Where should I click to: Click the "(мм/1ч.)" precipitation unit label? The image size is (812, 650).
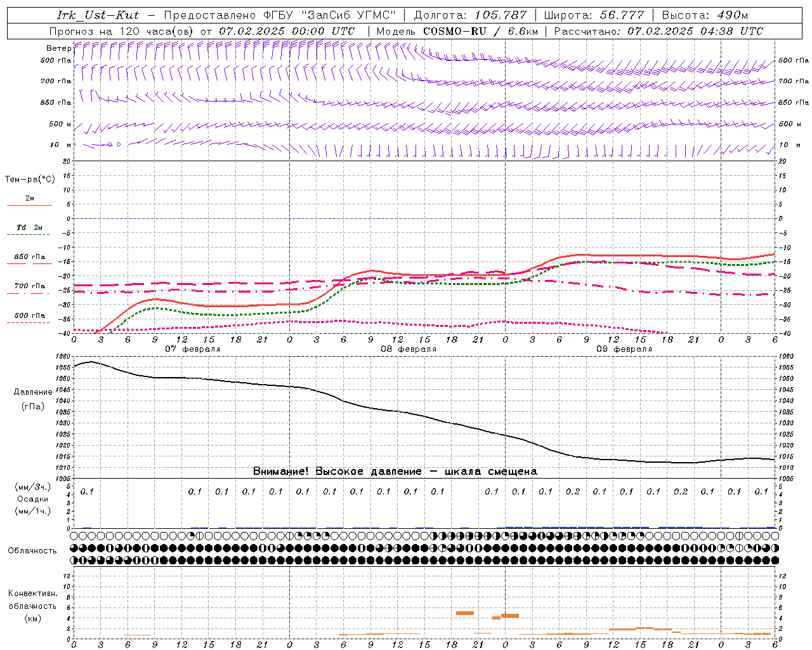[33, 512]
